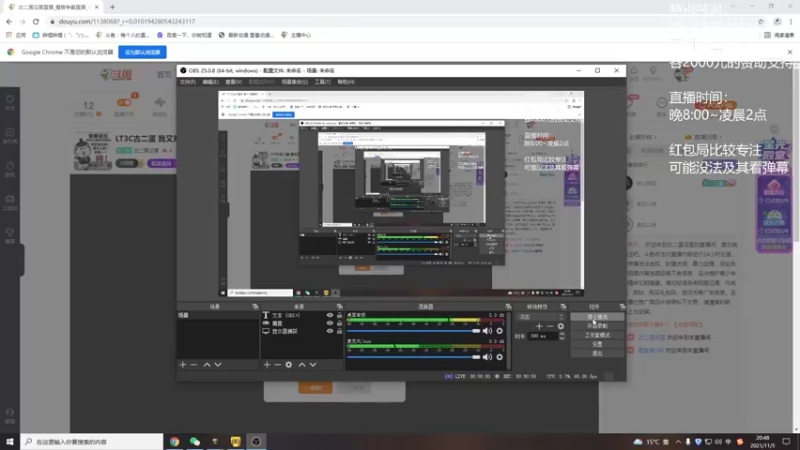
Task: Pop out the Audio Mixer dock panel
Action: point(508,307)
